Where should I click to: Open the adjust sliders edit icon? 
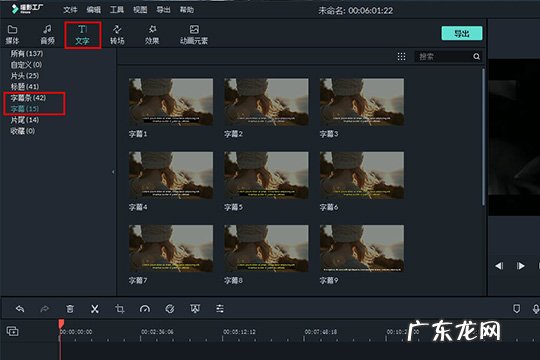(220, 309)
